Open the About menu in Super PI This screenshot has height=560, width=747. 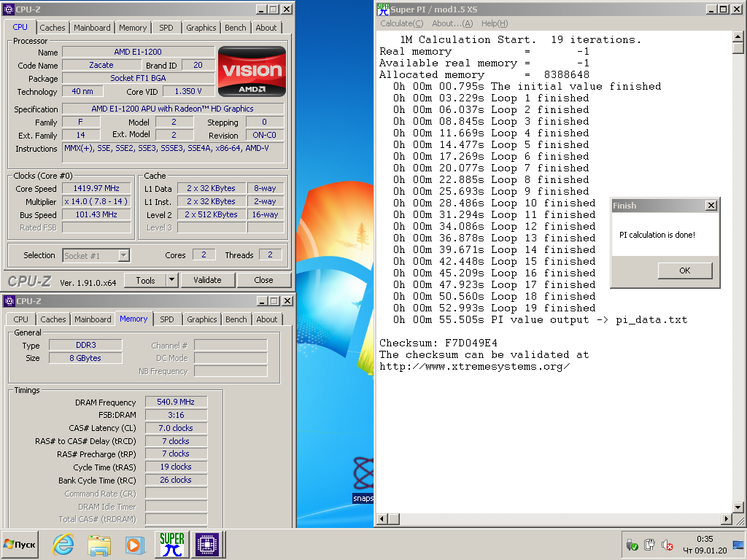[x=452, y=23]
